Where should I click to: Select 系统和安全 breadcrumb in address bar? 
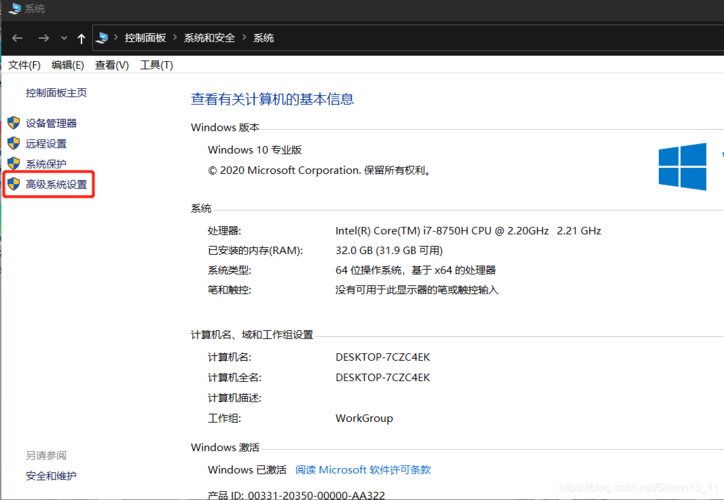click(209, 38)
